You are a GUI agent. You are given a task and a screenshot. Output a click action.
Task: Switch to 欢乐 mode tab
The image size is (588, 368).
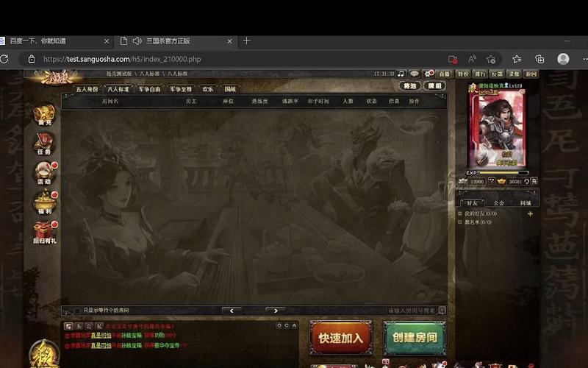coord(208,89)
